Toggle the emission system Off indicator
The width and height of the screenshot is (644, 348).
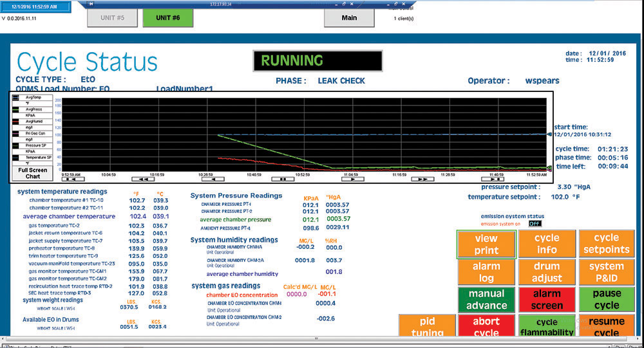(x=535, y=223)
